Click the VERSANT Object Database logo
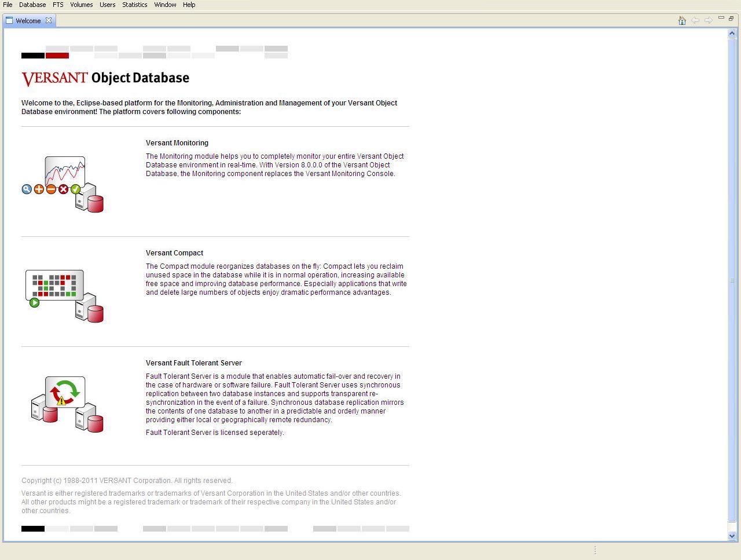741x560 pixels. click(105, 78)
